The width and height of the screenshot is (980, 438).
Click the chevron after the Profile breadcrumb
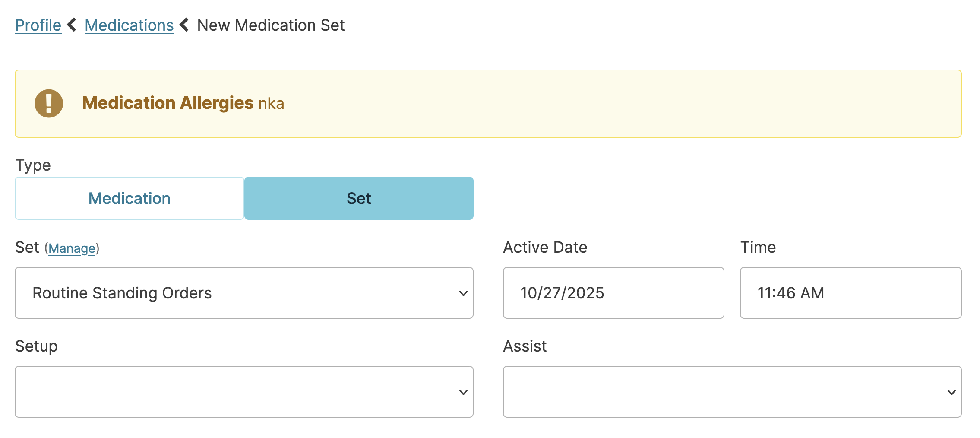[72, 25]
